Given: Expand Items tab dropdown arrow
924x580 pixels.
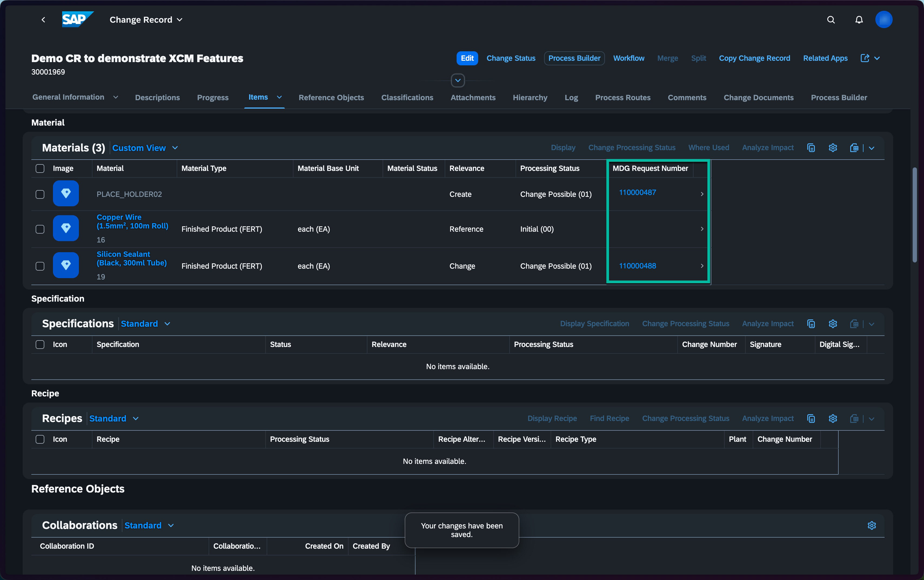Looking at the screenshot, I should 279,97.
